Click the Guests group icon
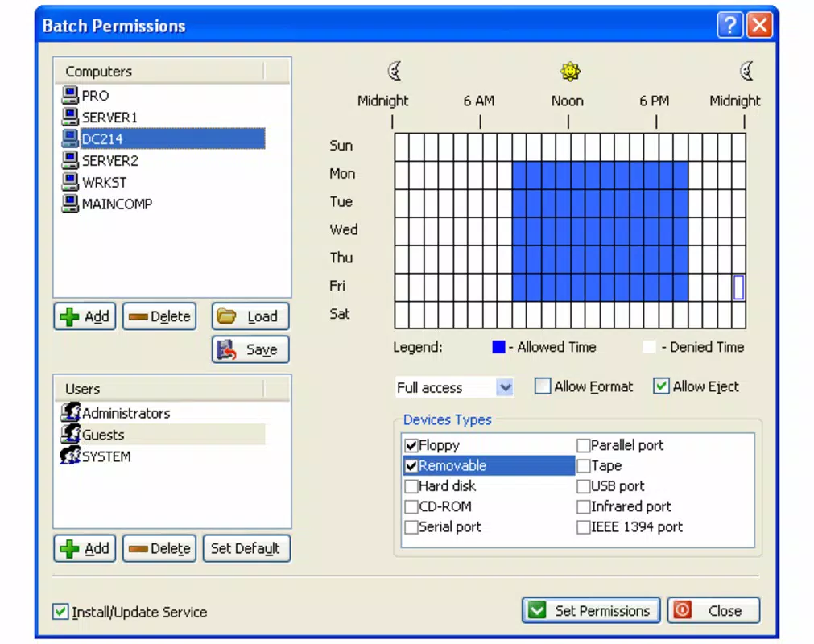 (x=70, y=435)
